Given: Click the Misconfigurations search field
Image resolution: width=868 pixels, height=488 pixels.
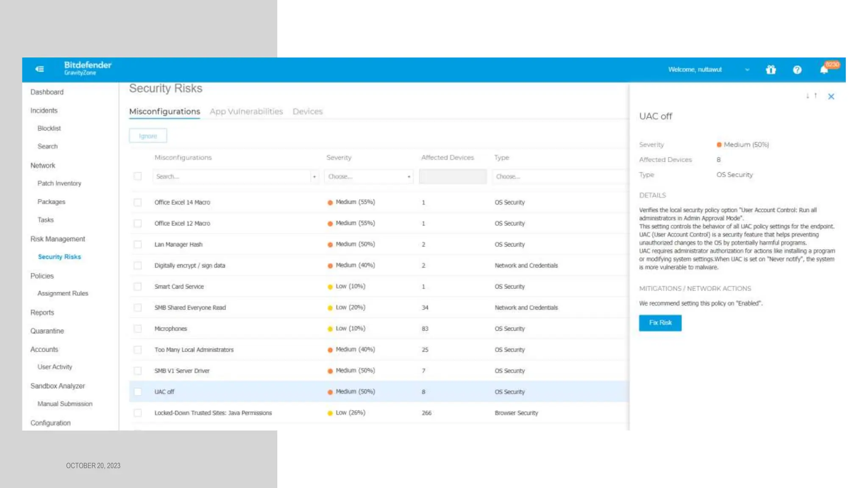Looking at the screenshot, I should click(x=231, y=177).
